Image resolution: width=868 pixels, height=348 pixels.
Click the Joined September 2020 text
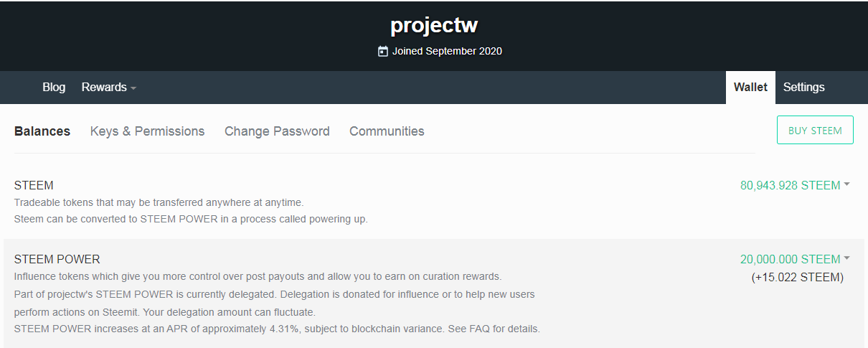pos(447,52)
